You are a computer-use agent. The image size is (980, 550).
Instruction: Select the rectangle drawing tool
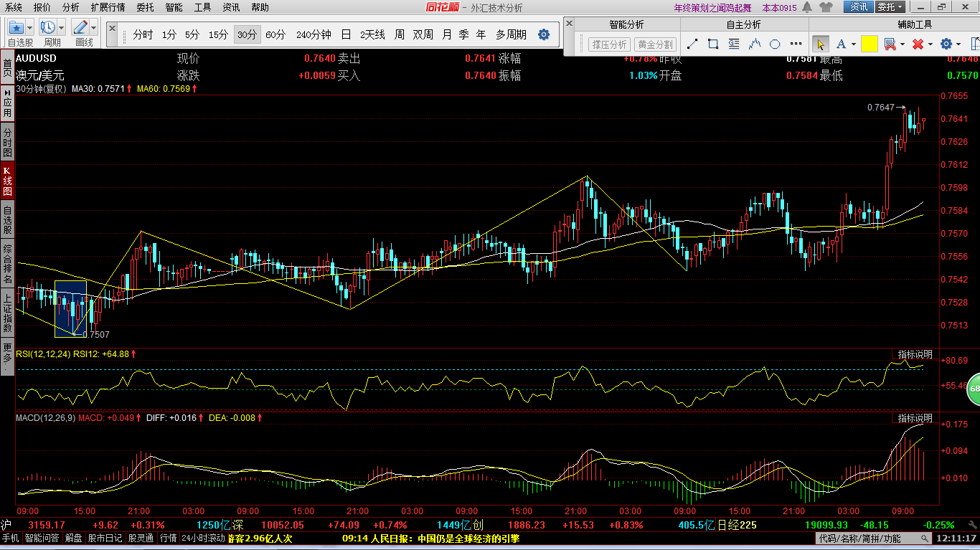tap(713, 44)
